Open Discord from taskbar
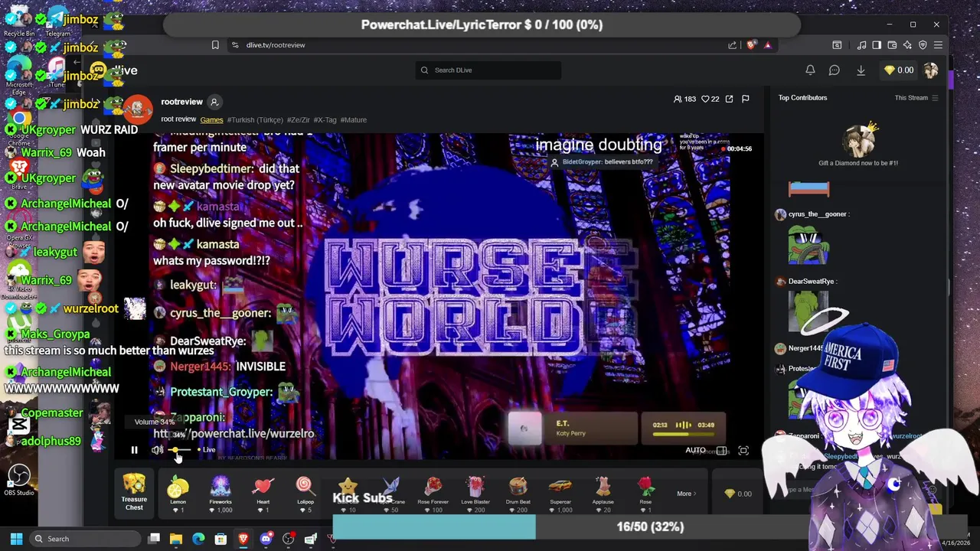Image resolution: width=980 pixels, height=551 pixels. (x=266, y=539)
